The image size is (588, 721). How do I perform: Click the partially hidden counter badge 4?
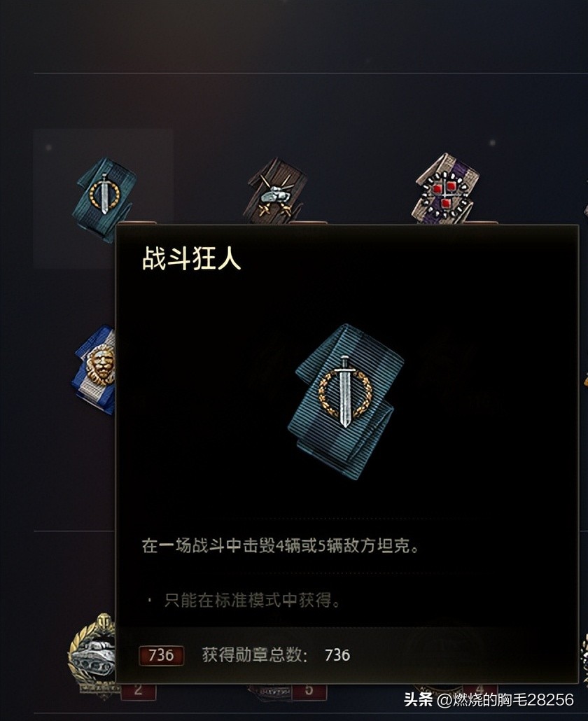480,688
